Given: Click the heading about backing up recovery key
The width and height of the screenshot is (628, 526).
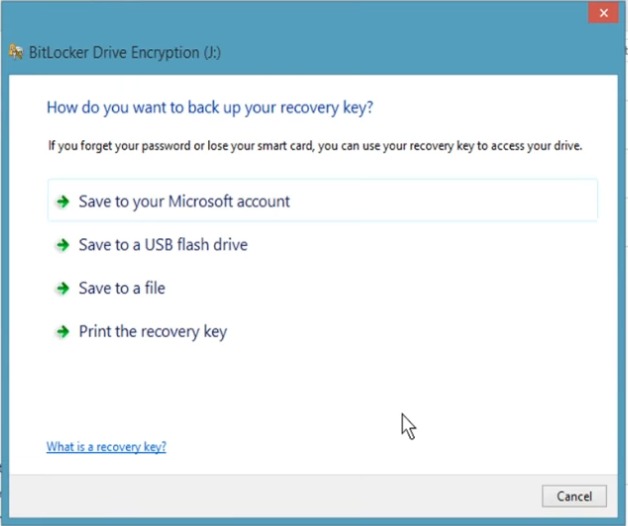Looking at the screenshot, I should coord(210,107).
